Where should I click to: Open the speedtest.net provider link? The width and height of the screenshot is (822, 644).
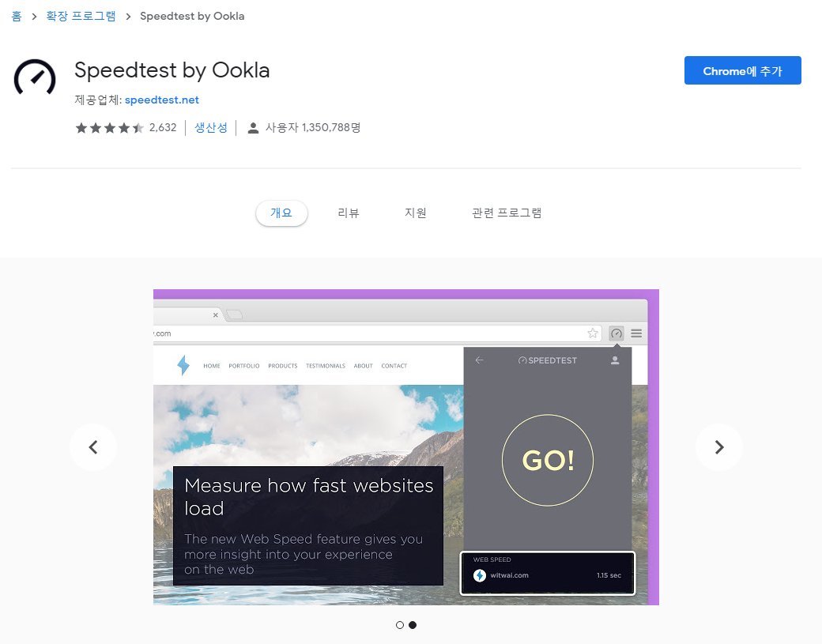[x=161, y=100]
